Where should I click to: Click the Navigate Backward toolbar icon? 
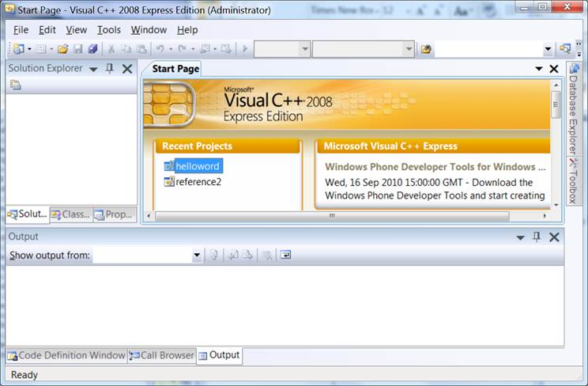click(205, 49)
